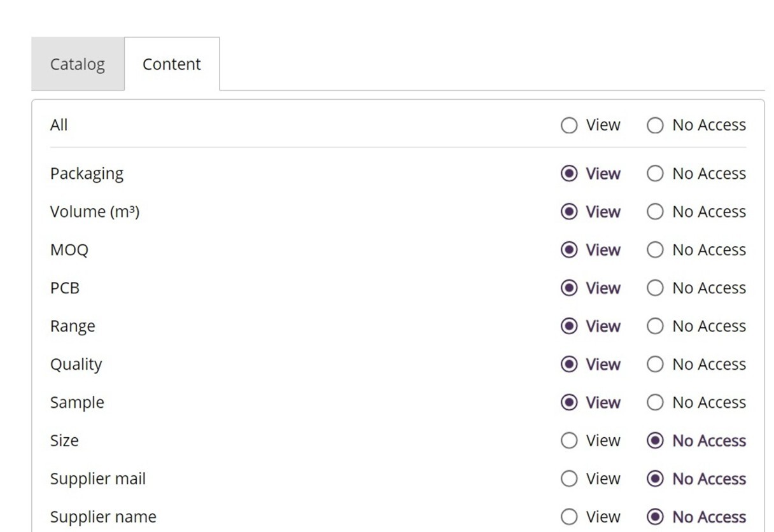
Task: Enable View for Supplier name
Action: point(569,517)
